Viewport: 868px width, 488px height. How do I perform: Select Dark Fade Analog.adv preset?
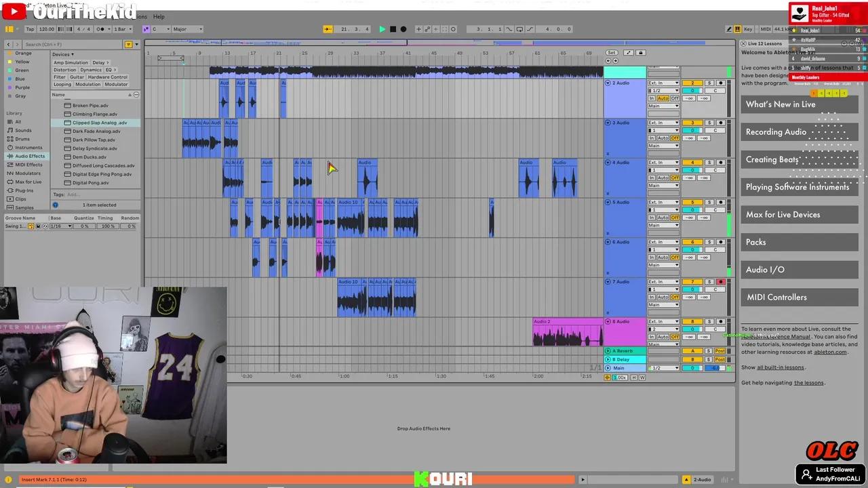click(x=96, y=131)
